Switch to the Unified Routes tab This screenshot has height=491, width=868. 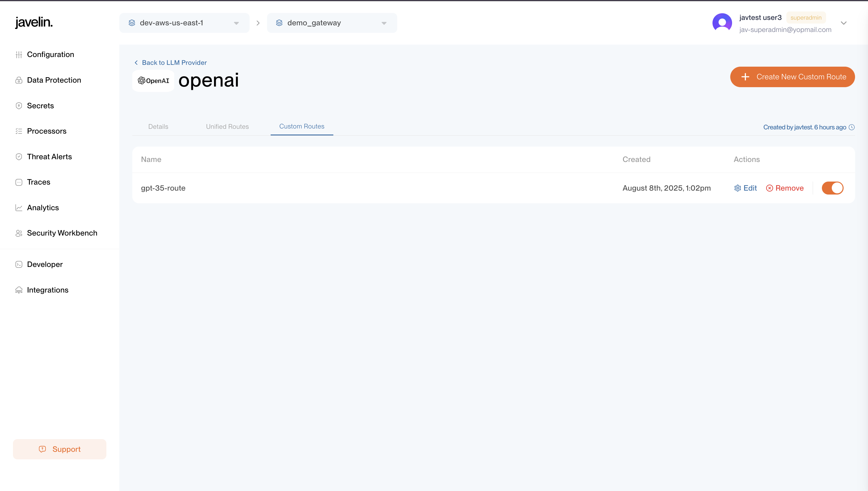coord(228,127)
